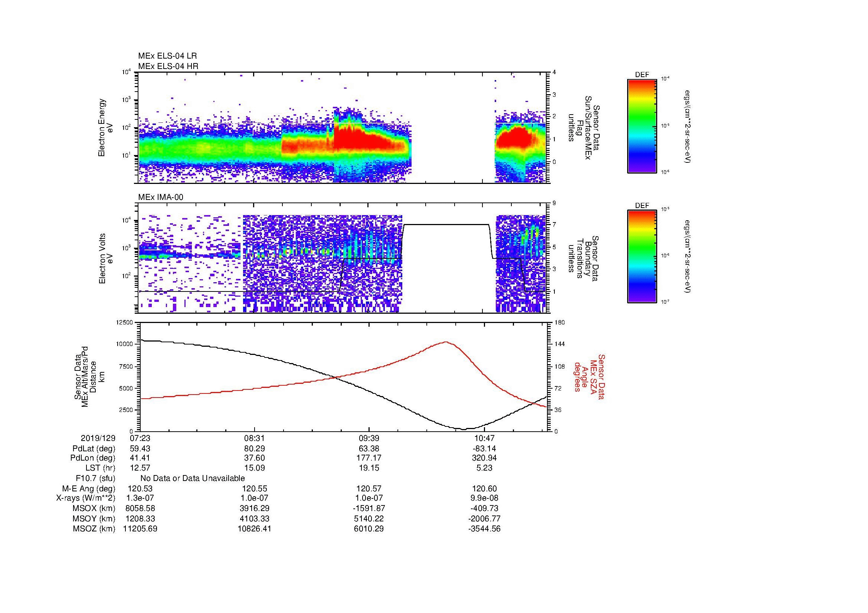868x613 pixels.
Task: Click the time tick label '10:47'
Action: pos(484,438)
